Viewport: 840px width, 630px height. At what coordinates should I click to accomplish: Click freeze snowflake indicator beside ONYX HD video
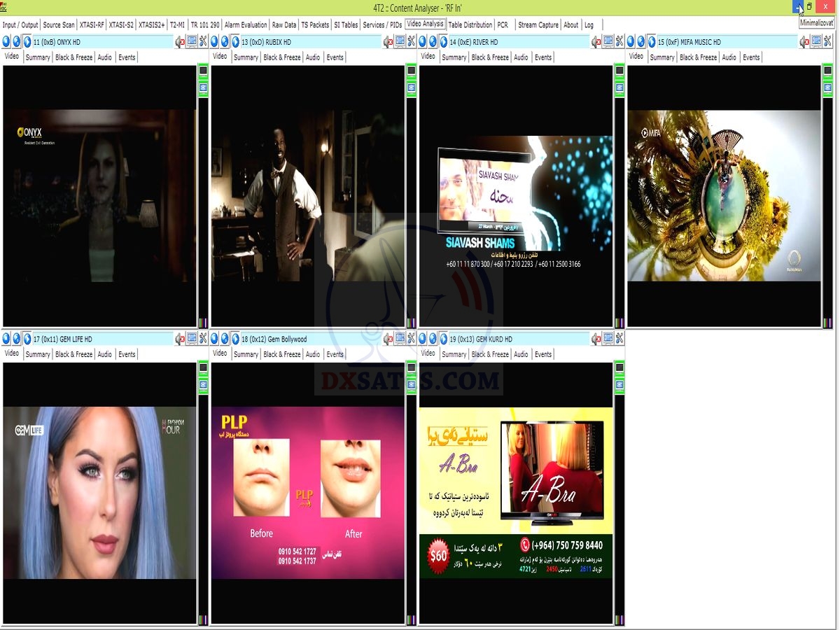tap(203, 88)
